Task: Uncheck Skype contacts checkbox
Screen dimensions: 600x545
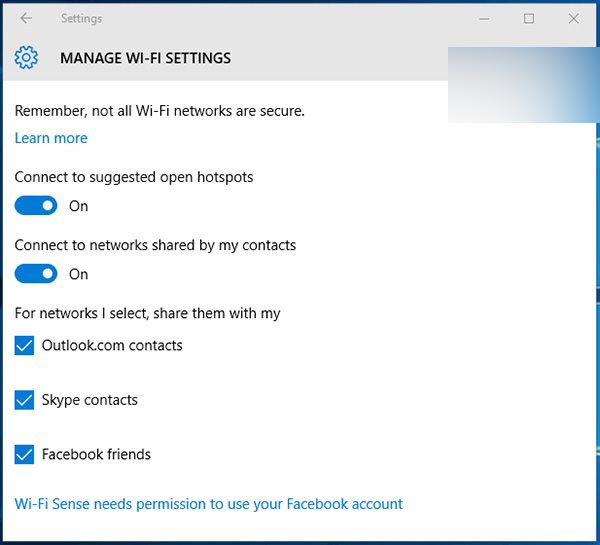Action: point(24,400)
